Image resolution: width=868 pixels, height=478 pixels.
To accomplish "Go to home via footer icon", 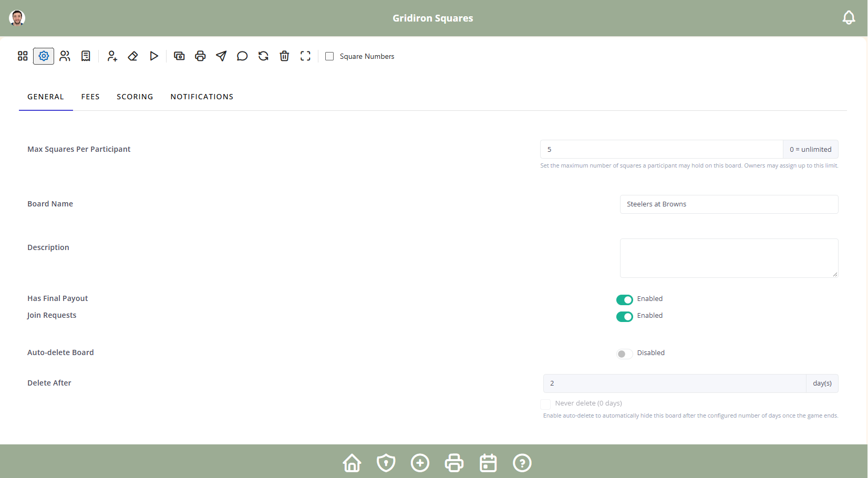I will click(352, 463).
